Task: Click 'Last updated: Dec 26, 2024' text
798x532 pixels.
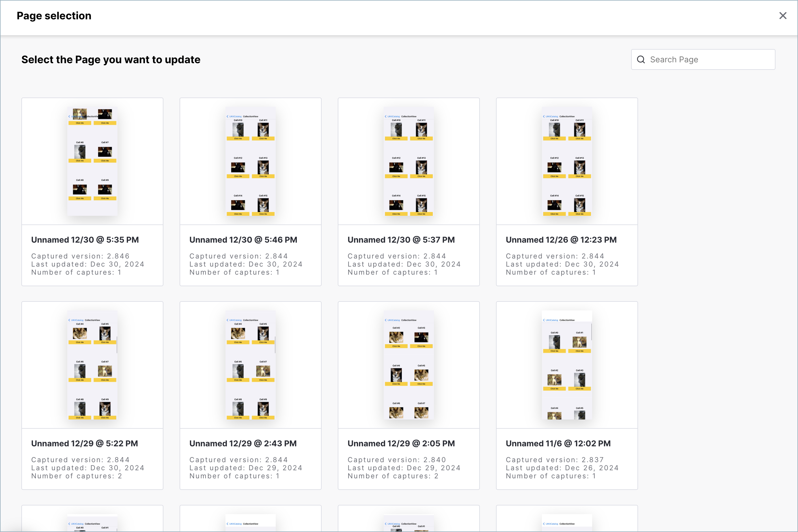Action: pos(562,468)
